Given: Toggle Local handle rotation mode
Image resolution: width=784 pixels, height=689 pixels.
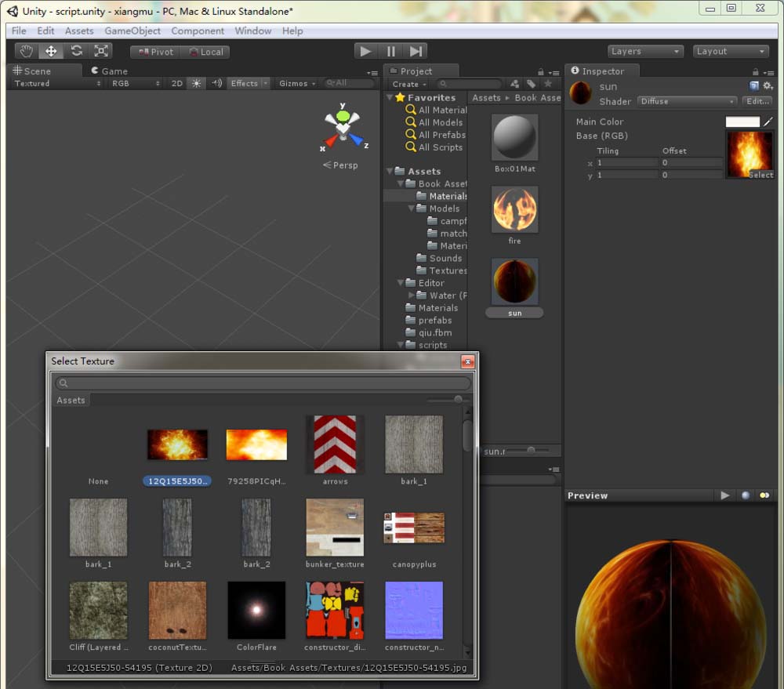Looking at the screenshot, I should 206,52.
